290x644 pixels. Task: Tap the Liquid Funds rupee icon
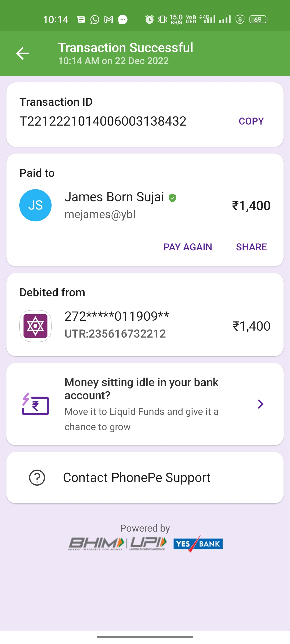[x=35, y=404]
